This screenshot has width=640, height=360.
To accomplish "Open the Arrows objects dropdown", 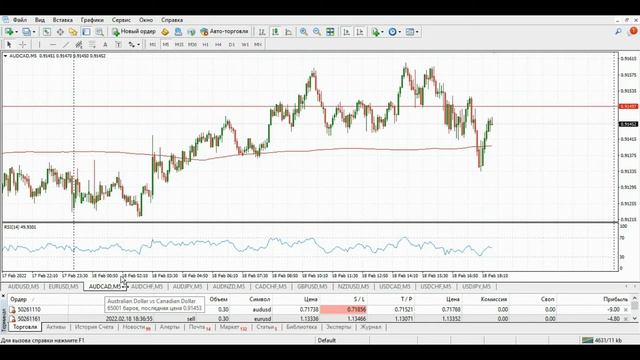I will (134, 44).
